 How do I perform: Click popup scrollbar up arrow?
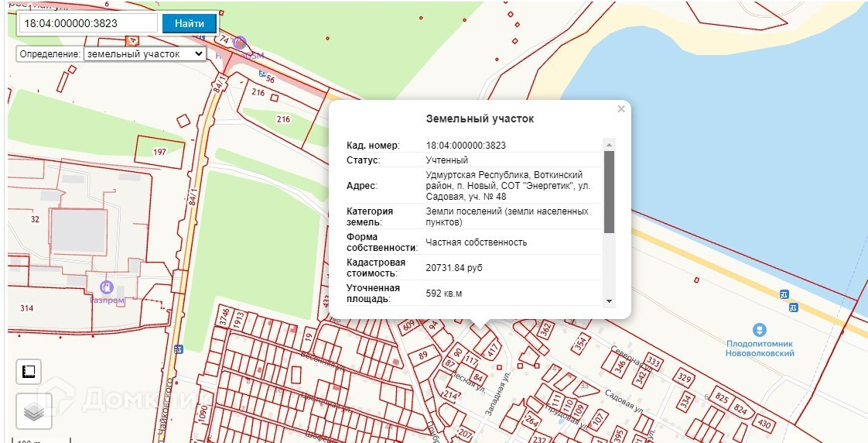tap(609, 145)
